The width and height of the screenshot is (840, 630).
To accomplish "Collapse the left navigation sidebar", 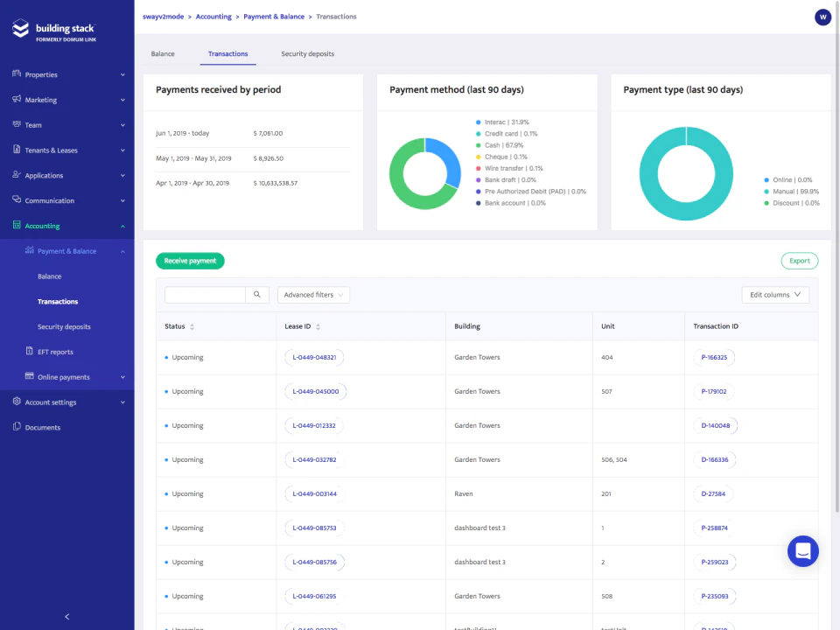I will [66, 616].
